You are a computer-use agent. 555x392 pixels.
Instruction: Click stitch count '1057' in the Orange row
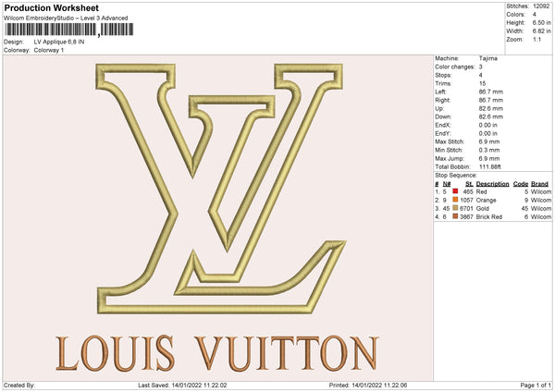tap(466, 200)
